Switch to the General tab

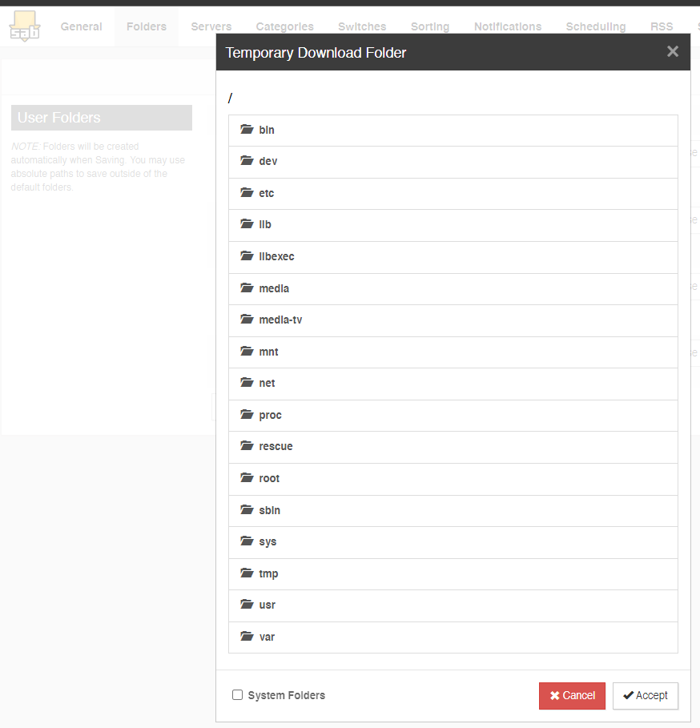click(x=81, y=26)
